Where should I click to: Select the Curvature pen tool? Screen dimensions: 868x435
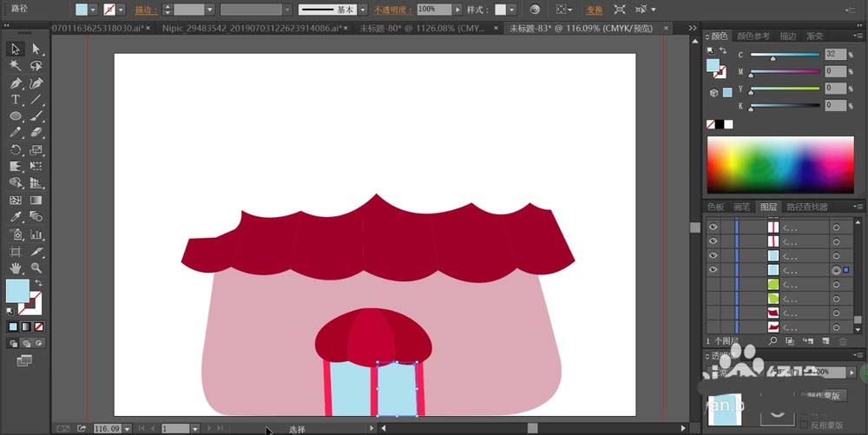pos(36,83)
